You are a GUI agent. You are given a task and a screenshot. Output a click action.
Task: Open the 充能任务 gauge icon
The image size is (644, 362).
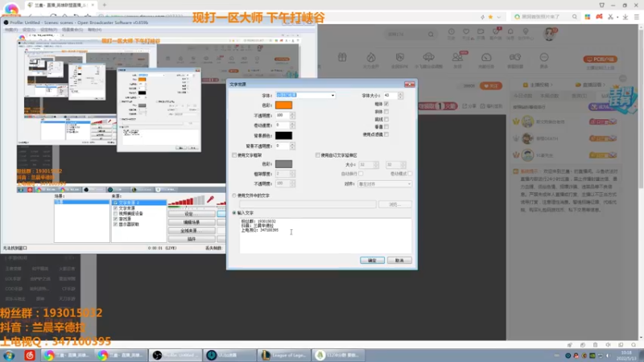coord(486,57)
